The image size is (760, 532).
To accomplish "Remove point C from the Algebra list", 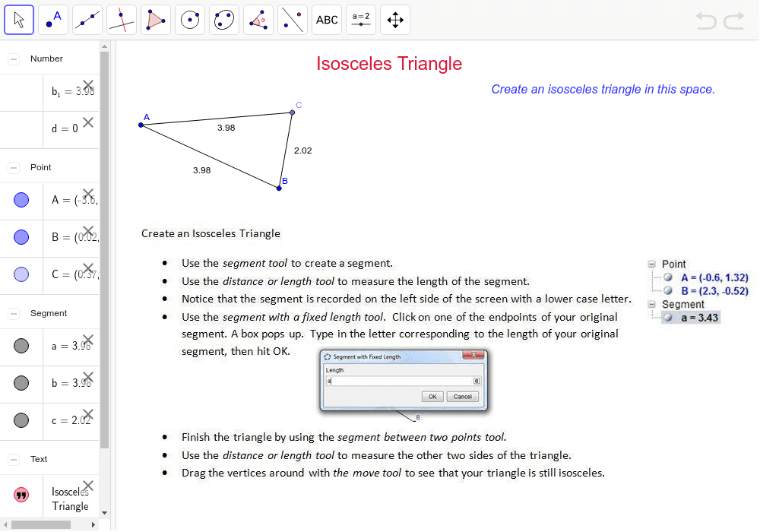I will coord(88,268).
